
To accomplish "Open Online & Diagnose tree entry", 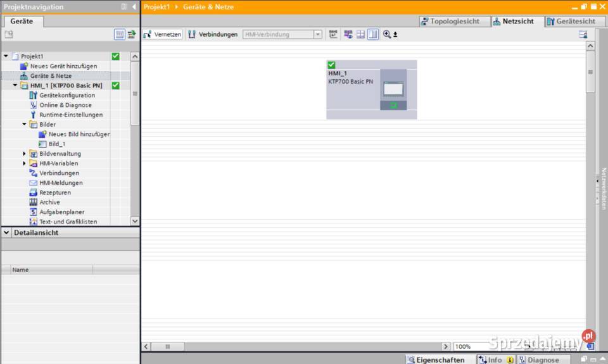I will click(x=65, y=105).
